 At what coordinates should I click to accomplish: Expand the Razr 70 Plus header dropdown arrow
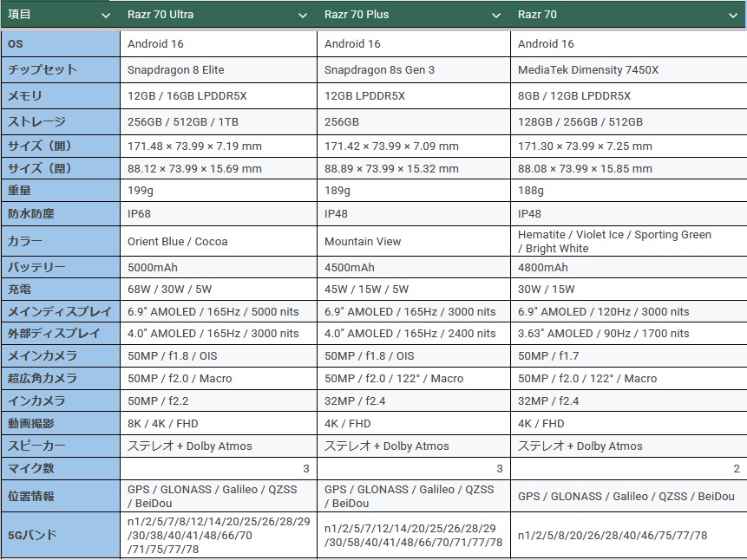[496, 16]
